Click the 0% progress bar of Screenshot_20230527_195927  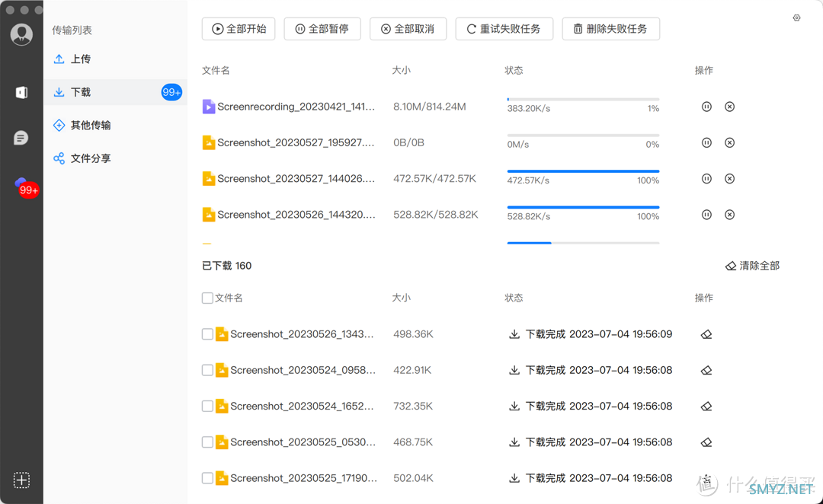pyautogui.click(x=583, y=136)
